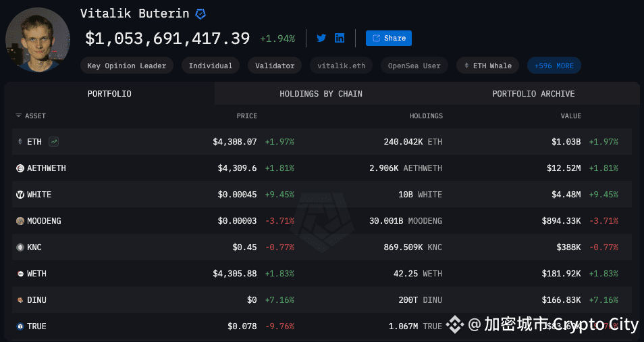
Task: Click the total value $1,053,691,417.39
Action: (x=167, y=39)
